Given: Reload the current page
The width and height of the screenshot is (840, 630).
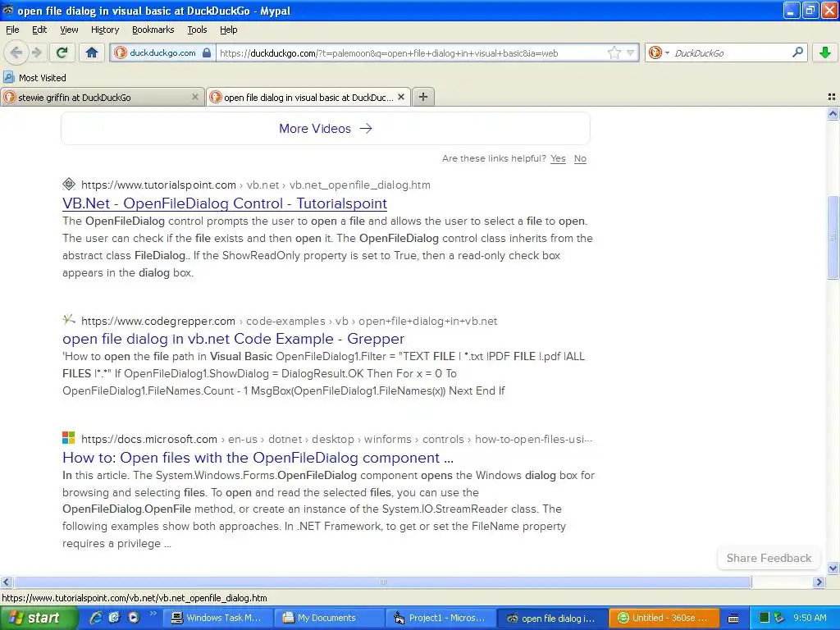Looking at the screenshot, I should tap(62, 52).
